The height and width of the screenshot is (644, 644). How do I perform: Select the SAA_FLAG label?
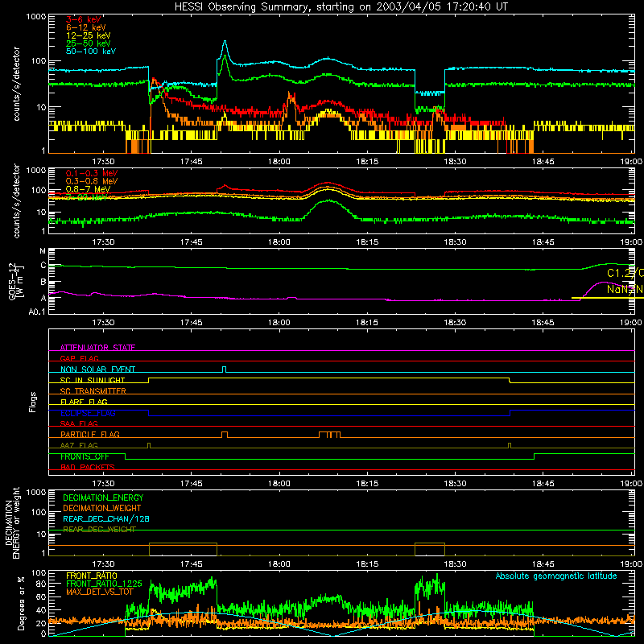tap(79, 423)
